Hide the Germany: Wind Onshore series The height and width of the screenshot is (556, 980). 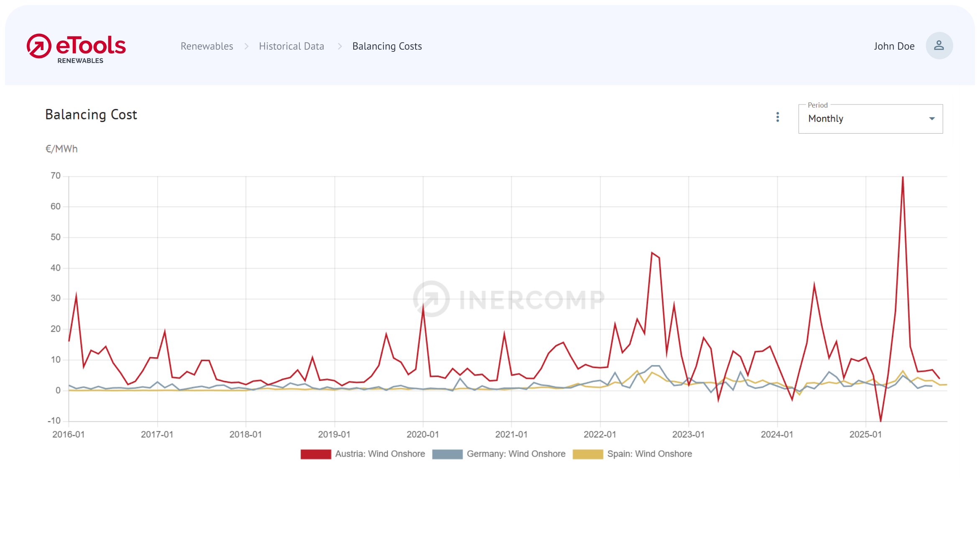tap(516, 454)
